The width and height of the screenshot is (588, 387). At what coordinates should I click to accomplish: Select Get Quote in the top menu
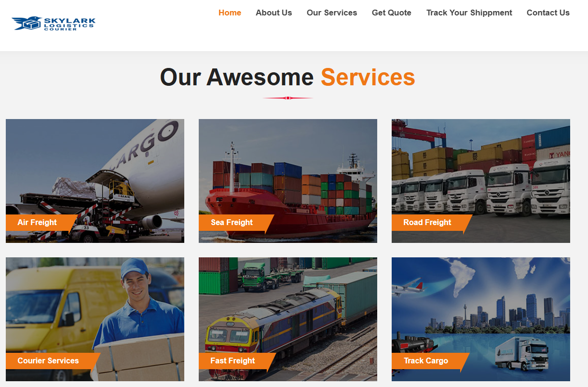click(x=392, y=13)
